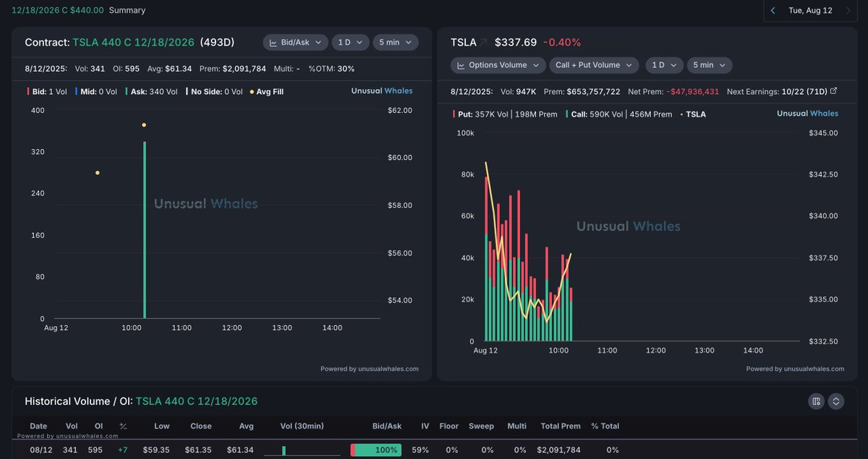Click the expand/collapse icon in Historical Volume panel
Screen dimensions: 868x459
pos(836,401)
